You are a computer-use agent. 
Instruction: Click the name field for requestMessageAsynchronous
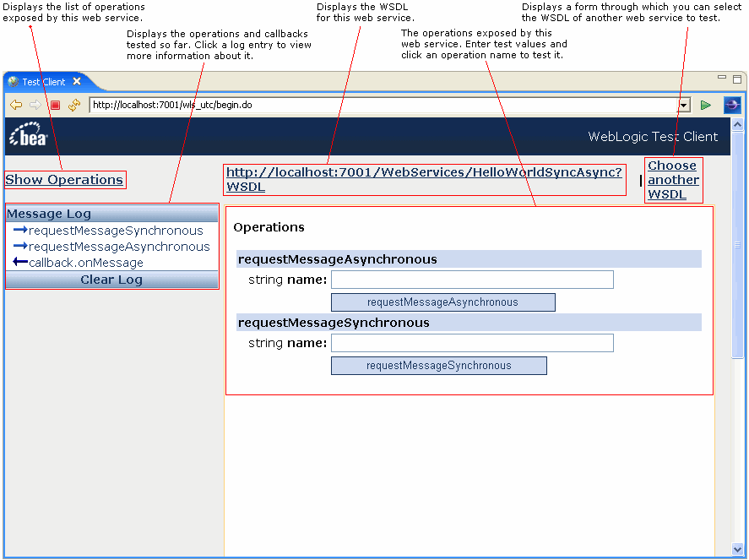(x=472, y=280)
